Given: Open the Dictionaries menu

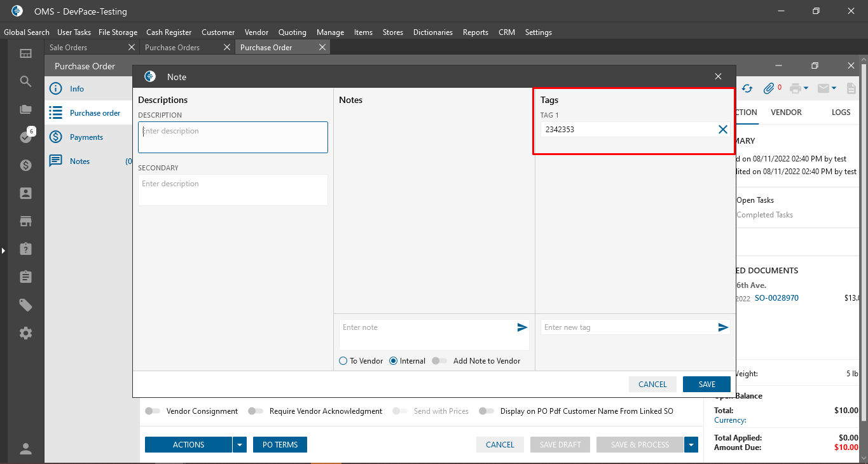Looking at the screenshot, I should [432, 32].
